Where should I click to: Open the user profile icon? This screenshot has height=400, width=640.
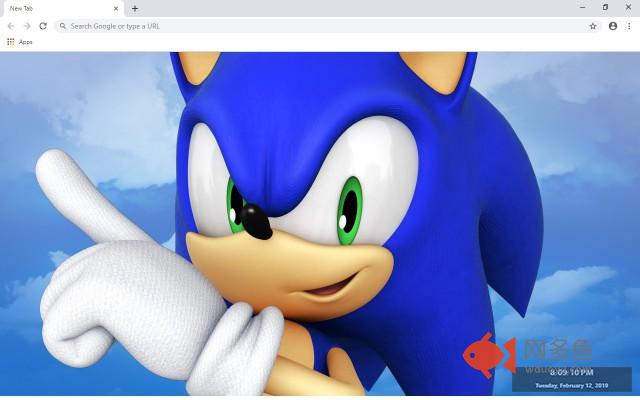click(613, 26)
